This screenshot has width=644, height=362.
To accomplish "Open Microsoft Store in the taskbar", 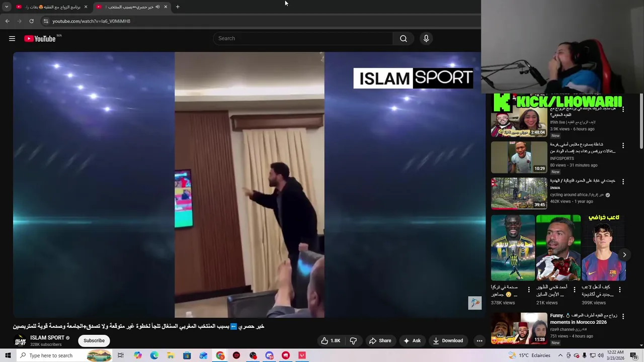I will [x=187, y=355].
